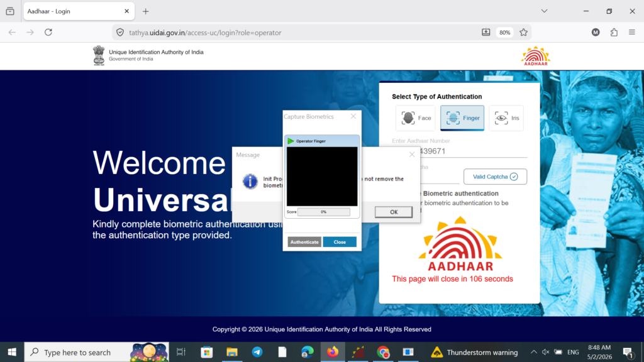The image size is (644, 362).
Task: Click the address bar URL
Action: tap(205, 33)
